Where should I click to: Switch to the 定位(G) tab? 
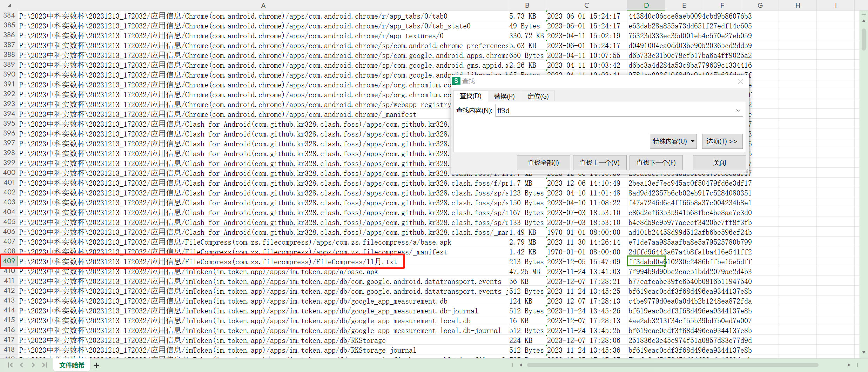pyautogui.click(x=538, y=96)
